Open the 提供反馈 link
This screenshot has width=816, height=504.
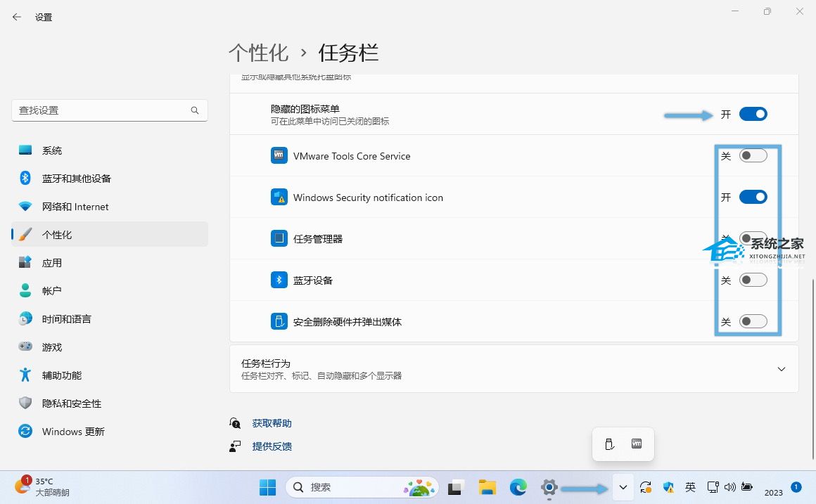point(272,446)
